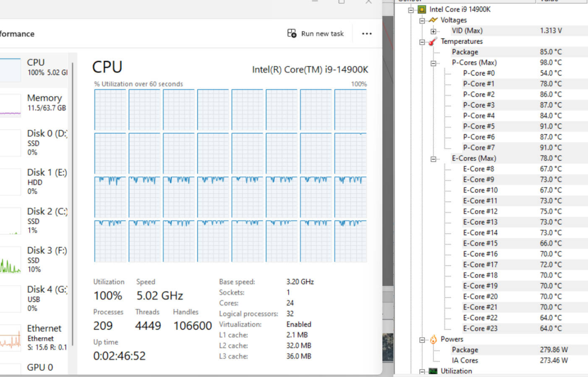Collapse the E-Cores (Max) node

coord(433,159)
